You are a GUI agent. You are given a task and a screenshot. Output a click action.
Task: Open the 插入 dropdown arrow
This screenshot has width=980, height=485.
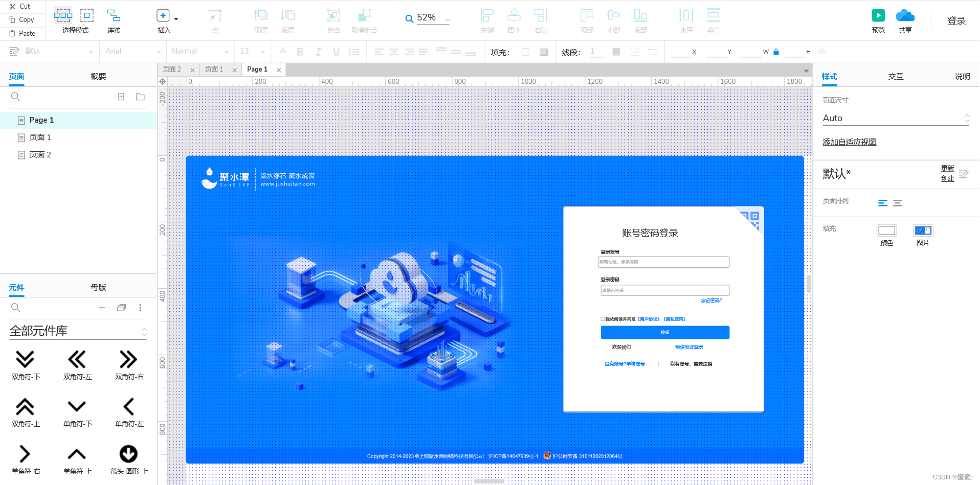pyautogui.click(x=176, y=19)
